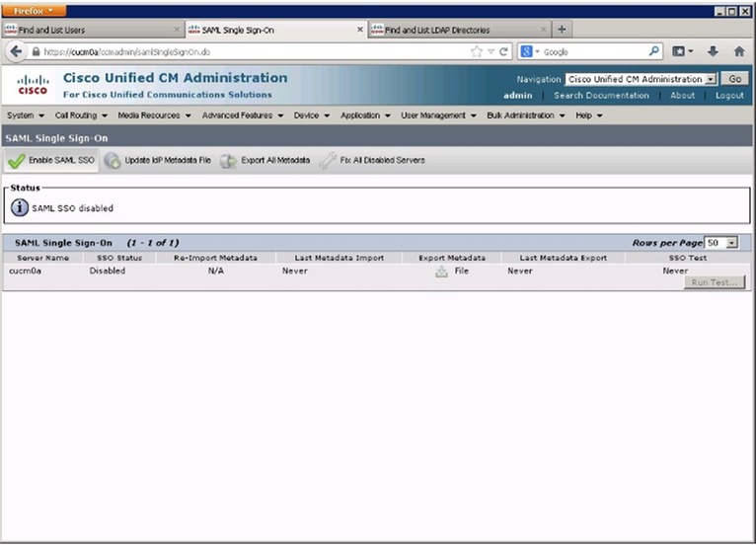Screen dimensions: 756x545
Task: Open the URL history dropdown arrow
Action: 491,51
